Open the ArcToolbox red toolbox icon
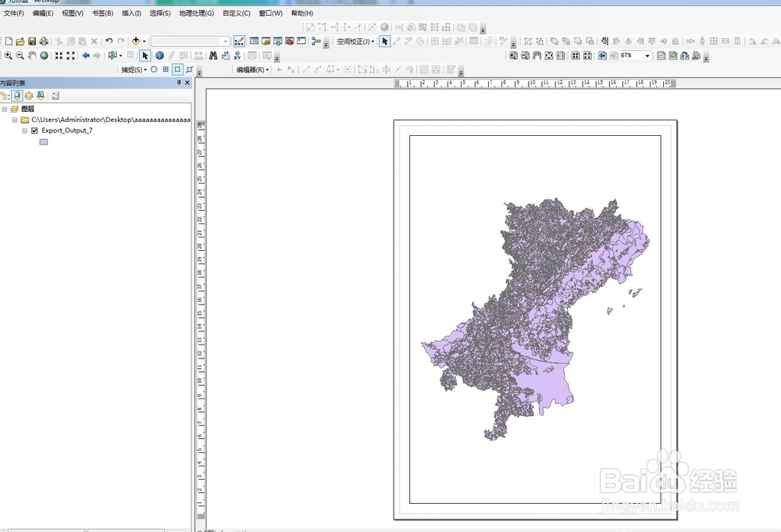The width and height of the screenshot is (781, 532). 290,41
